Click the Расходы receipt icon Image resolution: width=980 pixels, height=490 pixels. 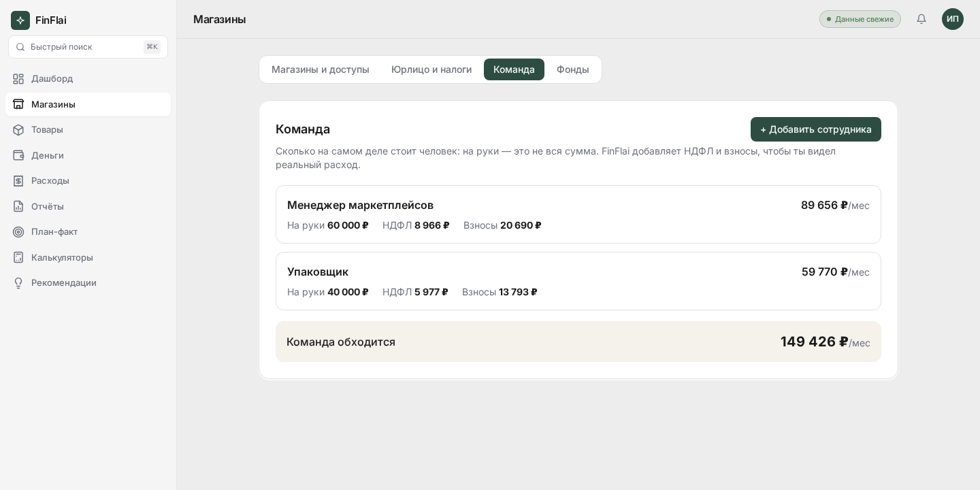[x=18, y=181]
